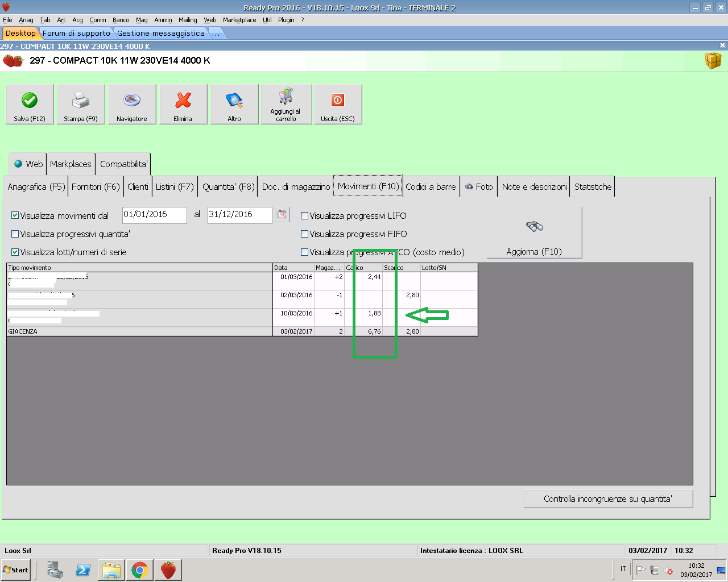The image size is (728, 582).
Task: Enable Visualizza progressivi LIFO checkbox
Action: click(x=305, y=215)
